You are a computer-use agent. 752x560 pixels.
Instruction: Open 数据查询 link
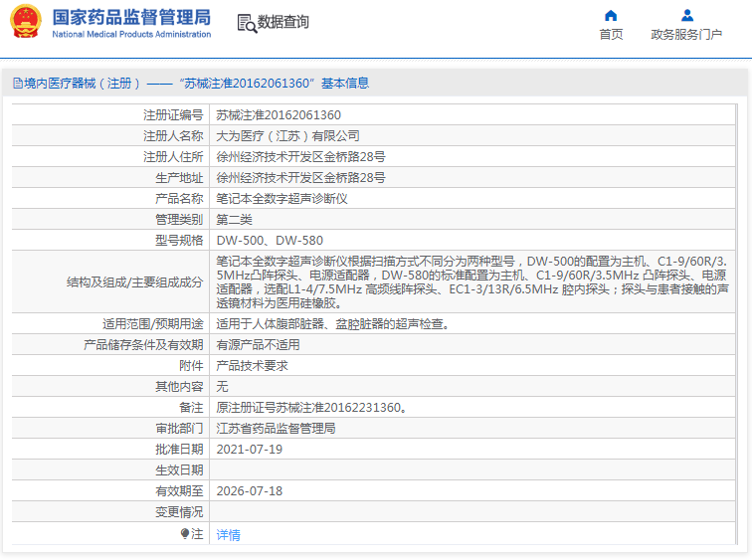[x=282, y=22]
